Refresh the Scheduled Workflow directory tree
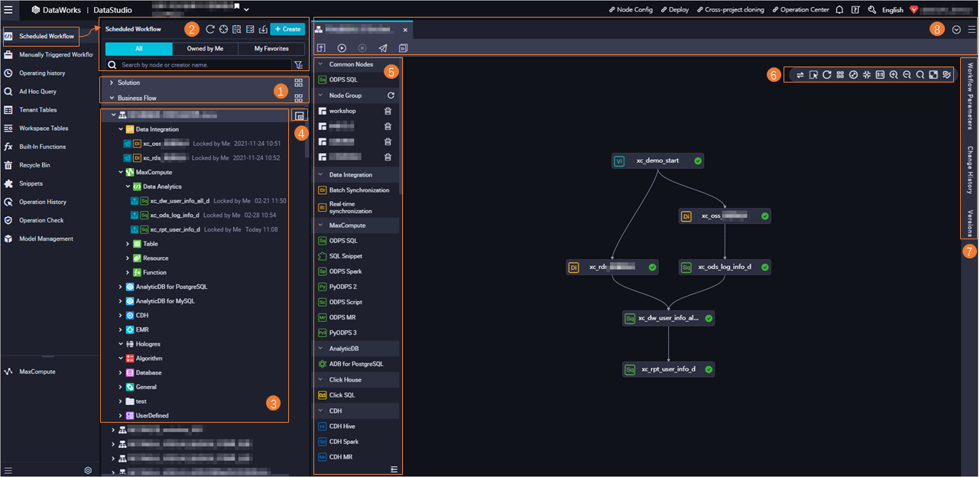 click(210, 29)
